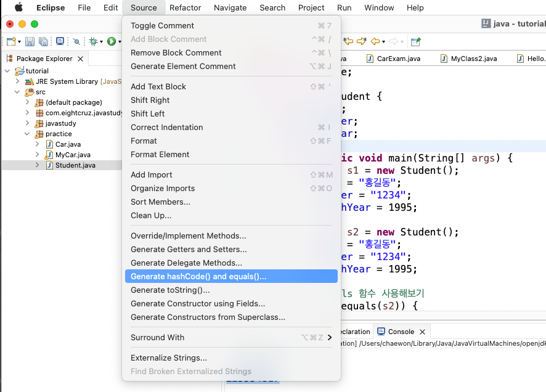
Task: Choose Generate Getters and Setters...
Action: tap(231, 249)
